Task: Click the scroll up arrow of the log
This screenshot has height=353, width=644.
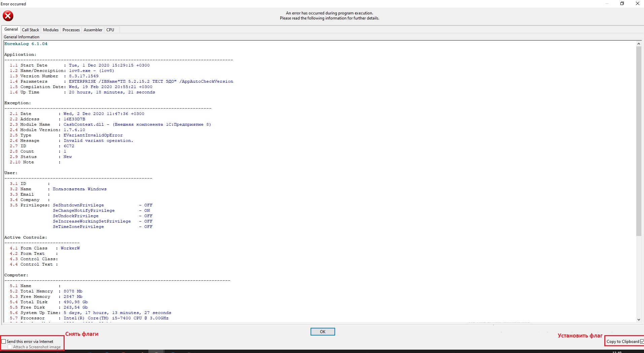Action: pos(638,44)
